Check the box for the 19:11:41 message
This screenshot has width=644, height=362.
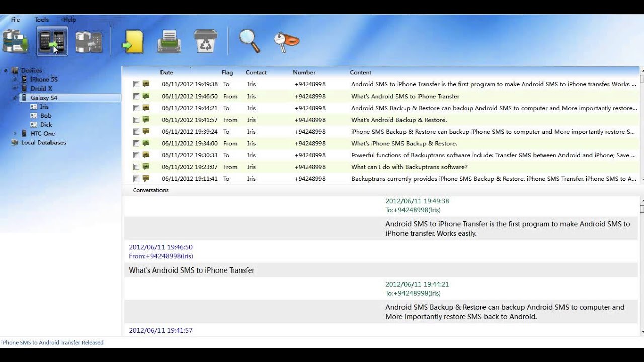click(x=136, y=179)
